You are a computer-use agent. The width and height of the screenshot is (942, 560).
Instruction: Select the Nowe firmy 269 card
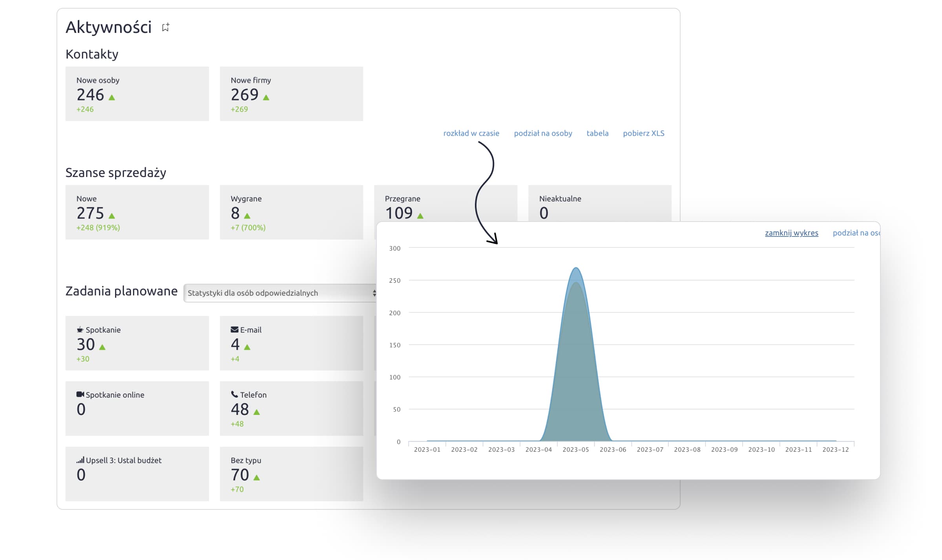[291, 94]
